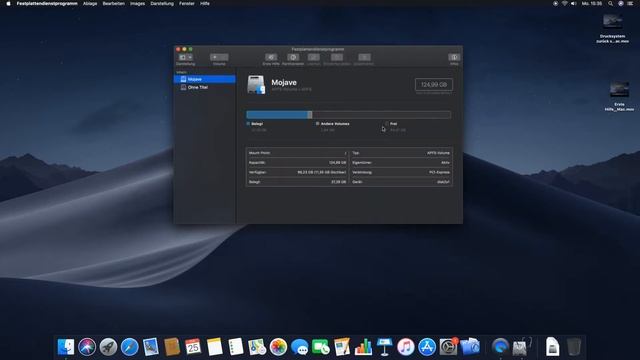Click the PCI-Express connection value
640x360 pixels.
(x=439, y=172)
